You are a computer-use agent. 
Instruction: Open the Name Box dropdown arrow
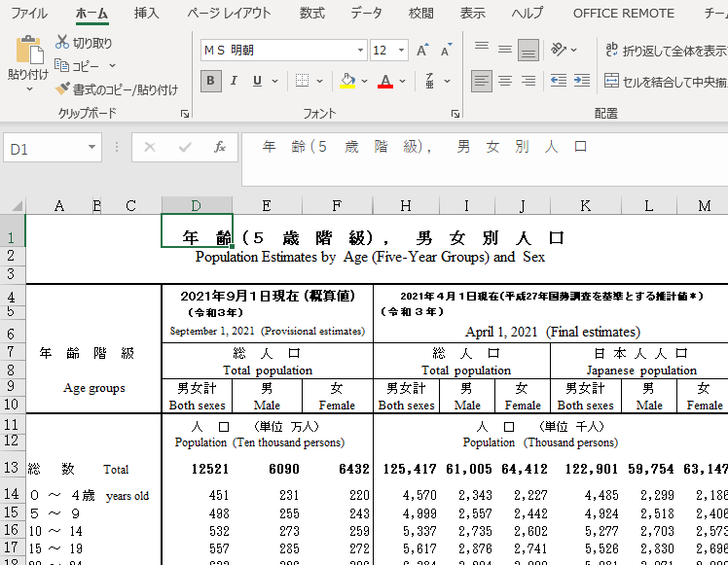click(91, 148)
